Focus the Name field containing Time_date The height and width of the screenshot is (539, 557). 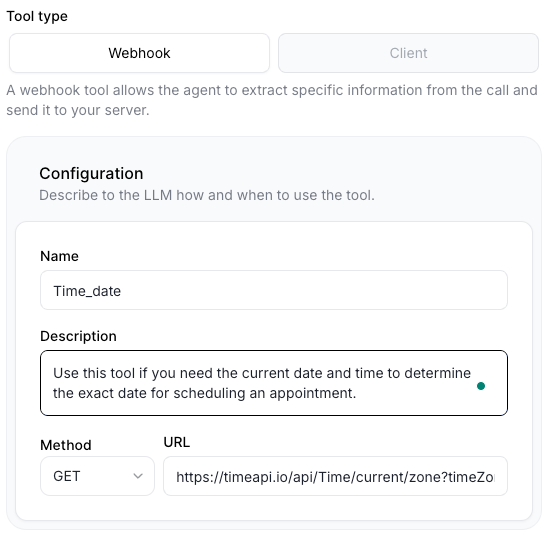274,290
